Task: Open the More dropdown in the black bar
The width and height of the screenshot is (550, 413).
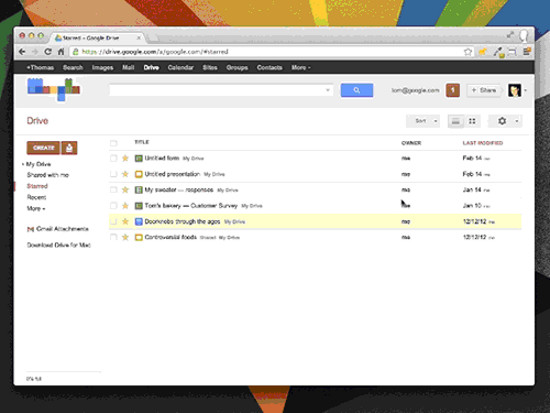Action: [x=301, y=67]
